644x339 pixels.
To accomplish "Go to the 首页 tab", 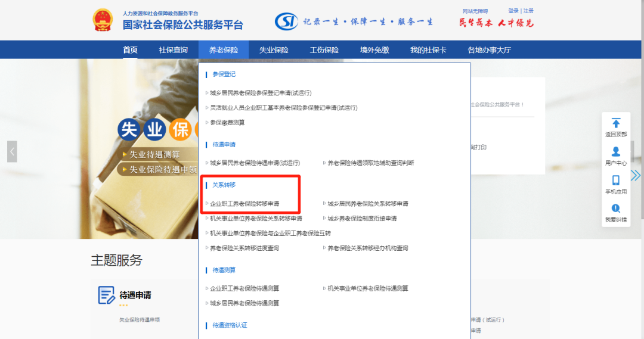I will click(130, 50).
